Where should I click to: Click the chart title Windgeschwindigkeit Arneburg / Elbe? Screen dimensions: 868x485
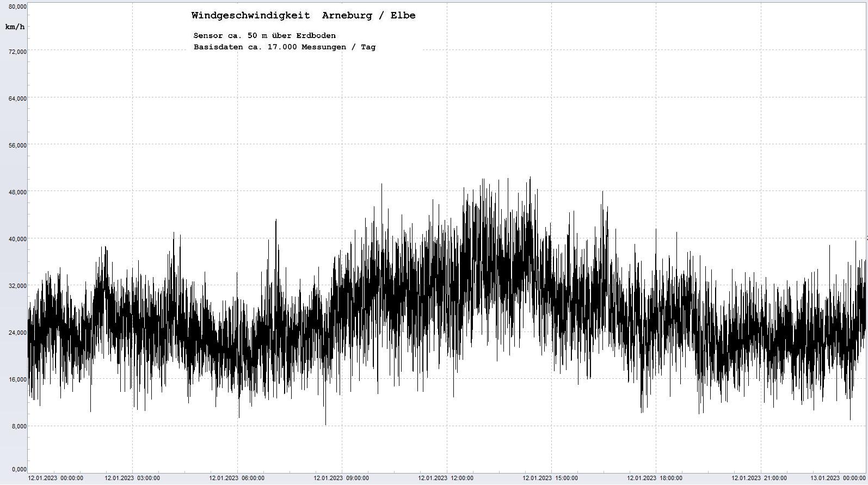tap(303, 16)
